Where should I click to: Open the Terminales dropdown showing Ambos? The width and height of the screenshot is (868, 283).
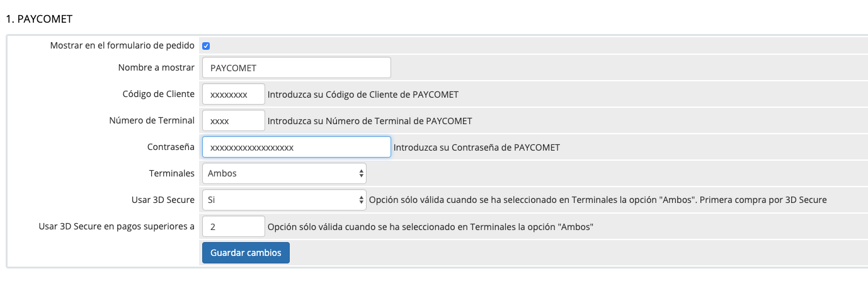point(284,173)
